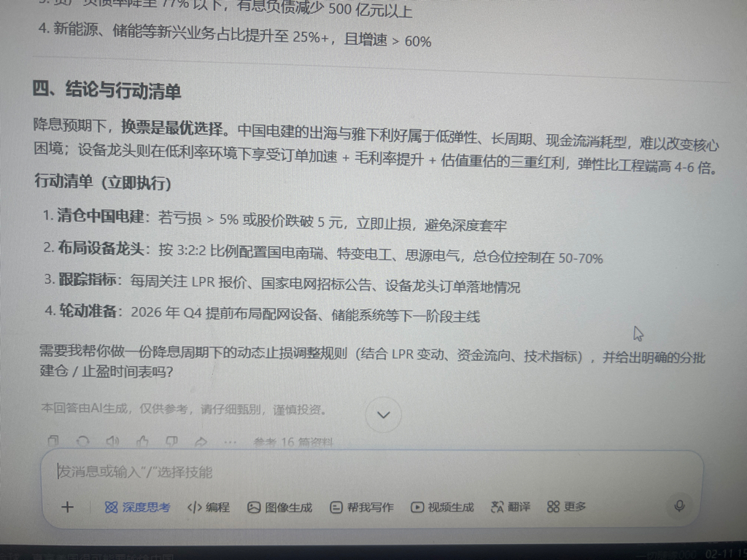Click the list item 轮动准备
The width and height of the screenshot is (747, 560).
263,314
